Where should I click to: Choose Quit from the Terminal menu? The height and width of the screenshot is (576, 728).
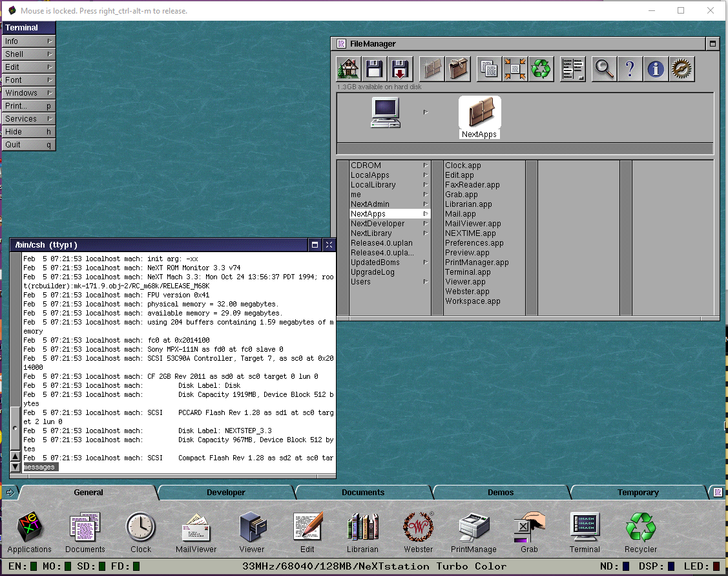(x=29, y=145)
